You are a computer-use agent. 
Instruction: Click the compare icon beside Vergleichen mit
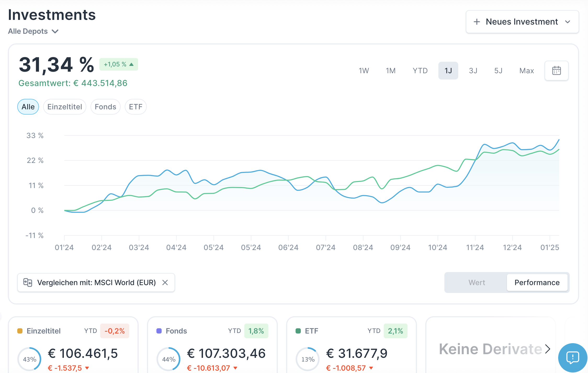(28, 282)
